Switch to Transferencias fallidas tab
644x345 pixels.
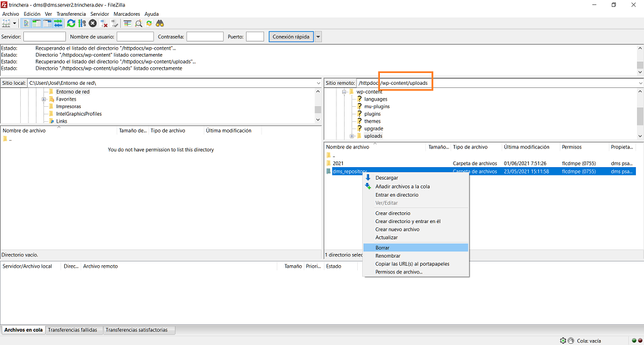73,330
